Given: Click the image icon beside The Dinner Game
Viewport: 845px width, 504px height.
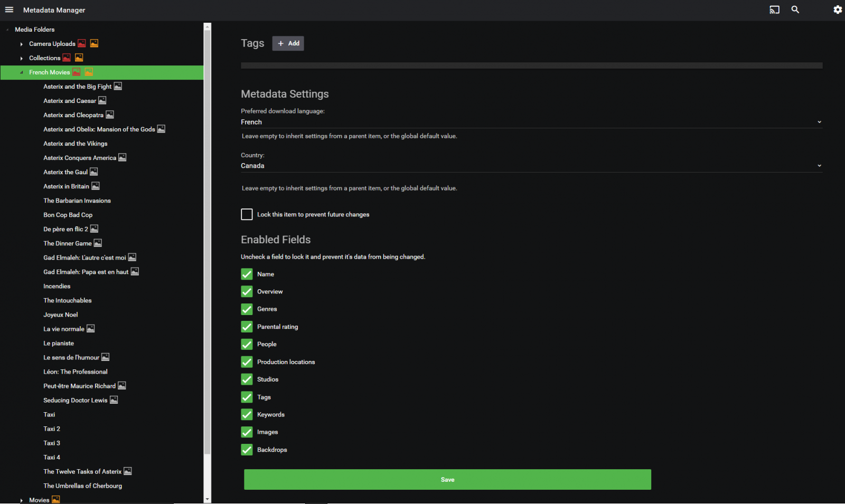Looking at the screenshot, I should click(98, 243).
